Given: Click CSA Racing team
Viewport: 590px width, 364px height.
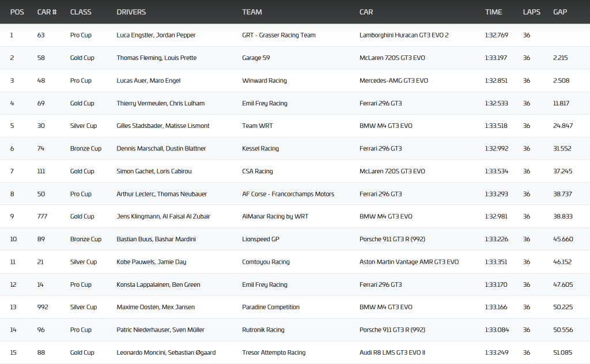Looking at the screenshot, I should [x=258, y=171].
